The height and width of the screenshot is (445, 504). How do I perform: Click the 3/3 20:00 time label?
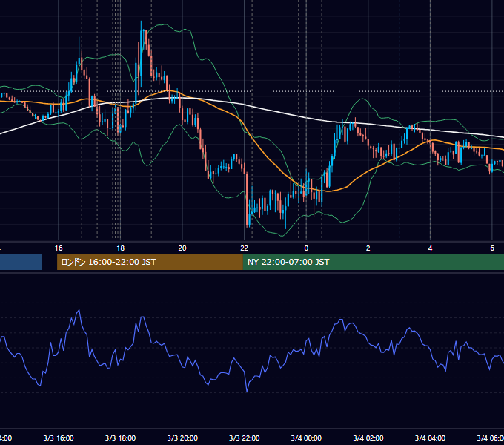182,438
